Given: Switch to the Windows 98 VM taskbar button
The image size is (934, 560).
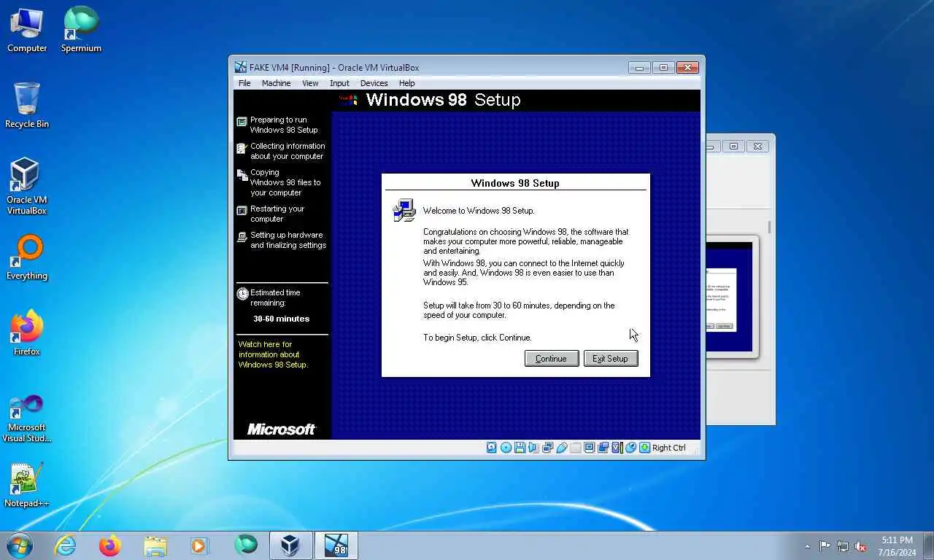Looking at the screenshot, I should 336,545.
